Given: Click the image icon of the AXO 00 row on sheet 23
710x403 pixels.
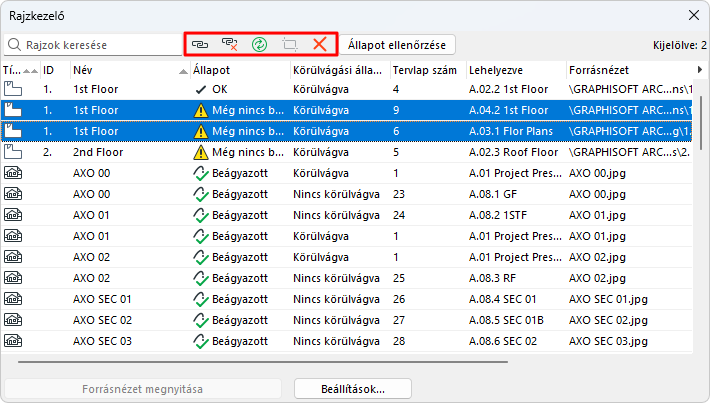Looking at the screenshot, I should pos(13,194).
